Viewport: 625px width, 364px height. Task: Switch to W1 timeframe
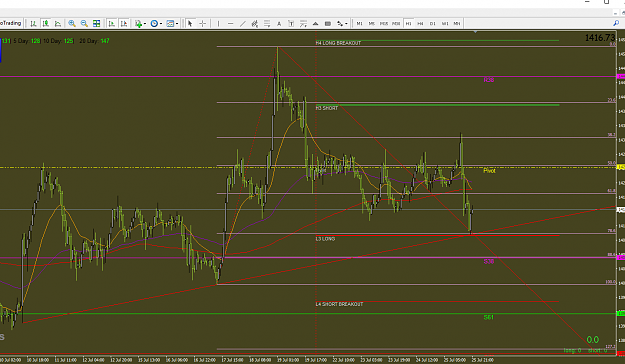coord(445,24)
